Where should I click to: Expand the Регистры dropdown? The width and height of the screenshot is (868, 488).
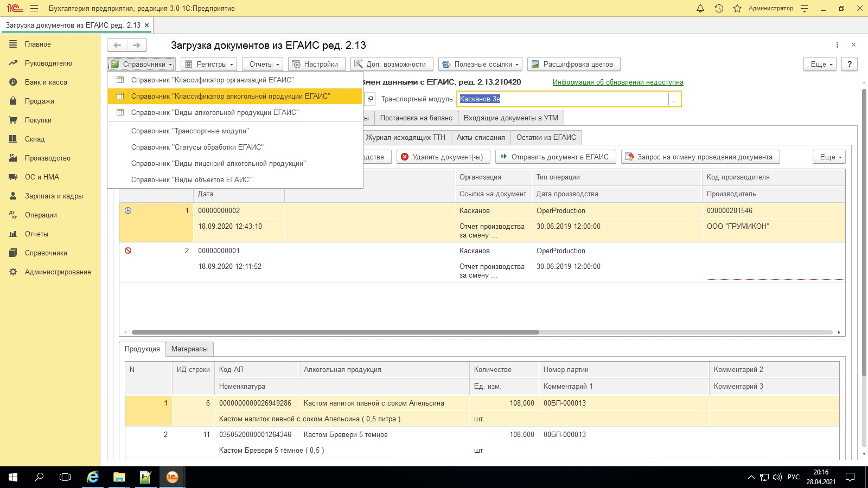pyautogui.click(x=209, y=64)
